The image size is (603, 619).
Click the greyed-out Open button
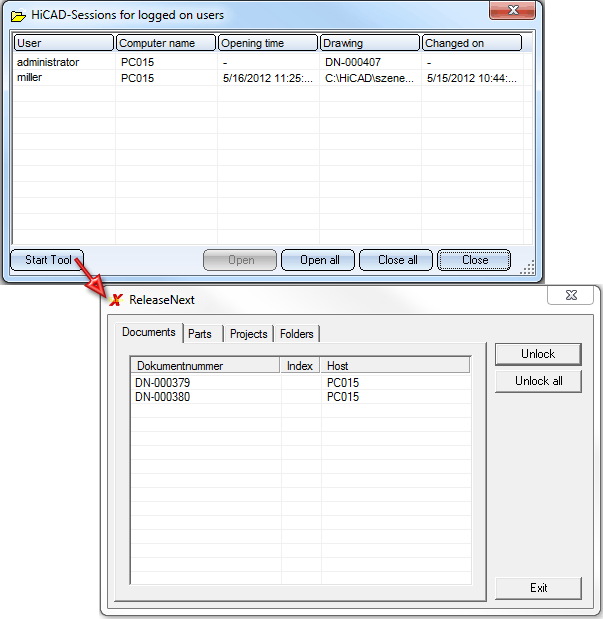pos(240,260)
